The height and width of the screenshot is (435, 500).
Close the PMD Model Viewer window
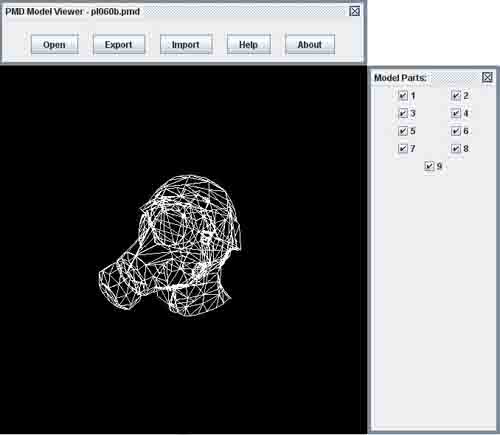[354, 11]
